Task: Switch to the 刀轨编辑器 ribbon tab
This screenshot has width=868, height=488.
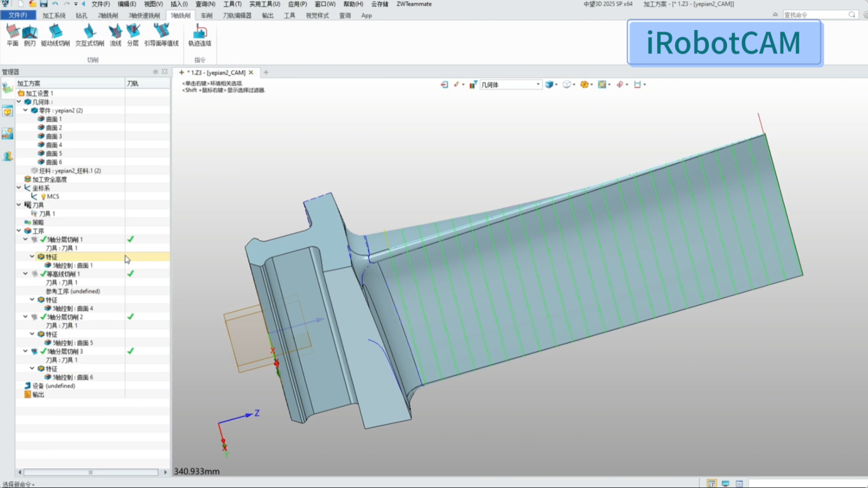Action: pyautogui.click(x=237, y=16)
